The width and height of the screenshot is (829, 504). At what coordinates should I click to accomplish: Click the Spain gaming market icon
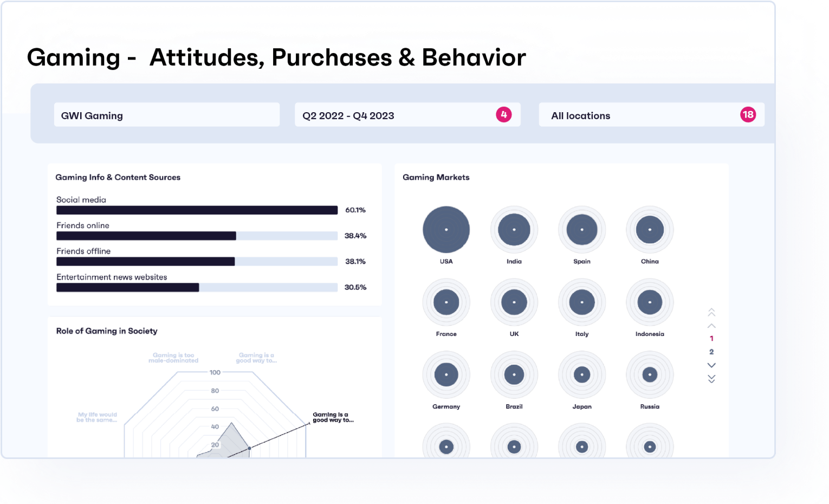(x=581, y=229)
